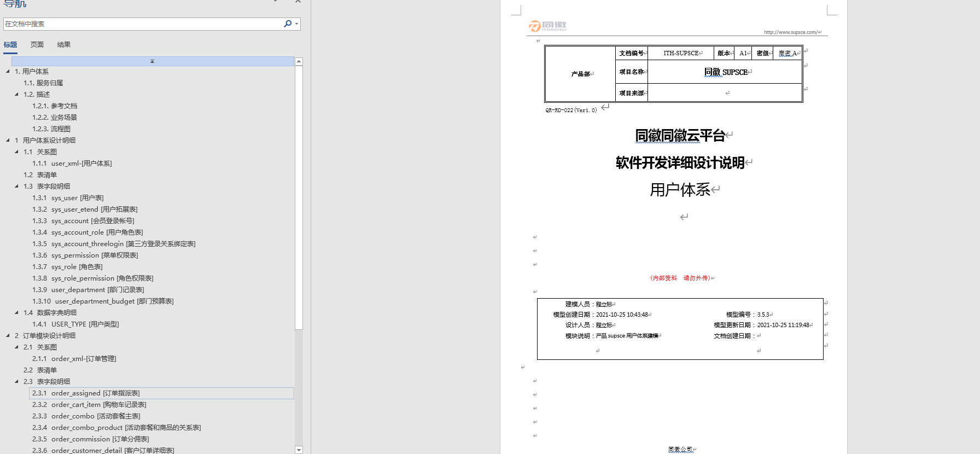This screenshot has height=454, width=980.
Task: Collapse the '1.3 表字段明细' heading
Action: 16,186
